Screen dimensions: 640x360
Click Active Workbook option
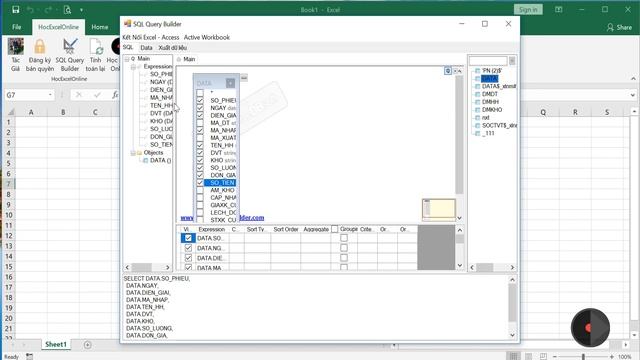pos(207,37)
